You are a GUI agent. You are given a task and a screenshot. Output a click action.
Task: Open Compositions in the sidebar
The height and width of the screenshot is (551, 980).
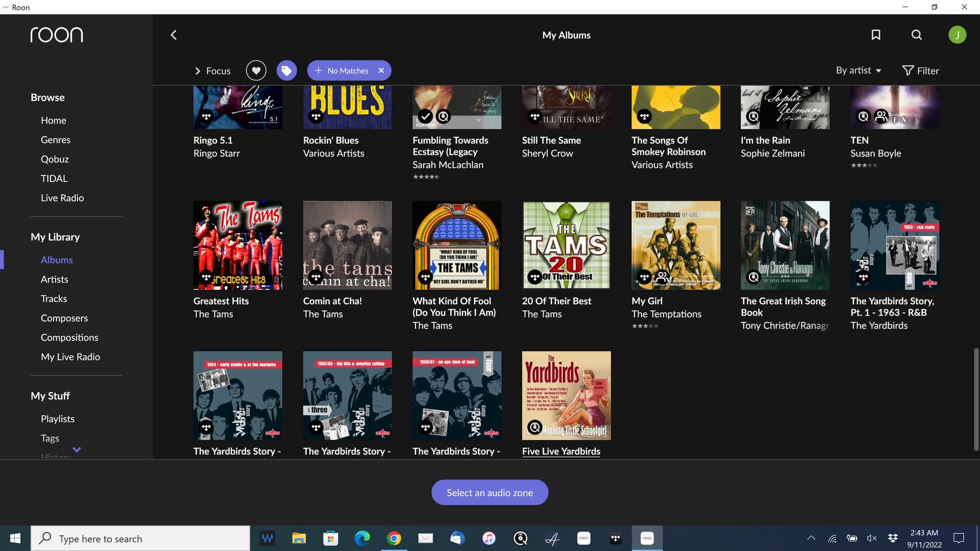[x=69, y=337]
